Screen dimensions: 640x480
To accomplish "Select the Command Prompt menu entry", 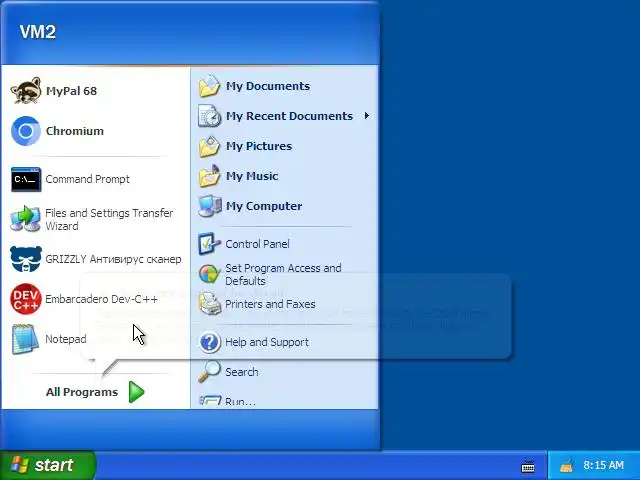I will [87, 179].
